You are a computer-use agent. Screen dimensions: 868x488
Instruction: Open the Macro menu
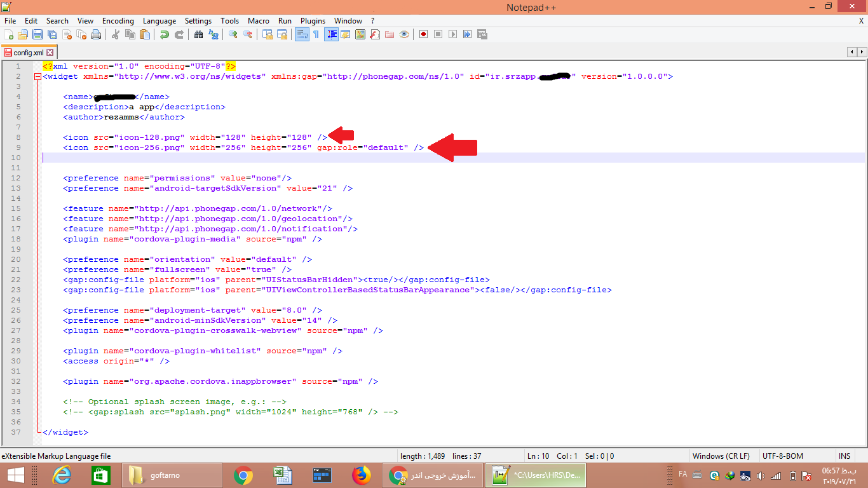[259, 21]
